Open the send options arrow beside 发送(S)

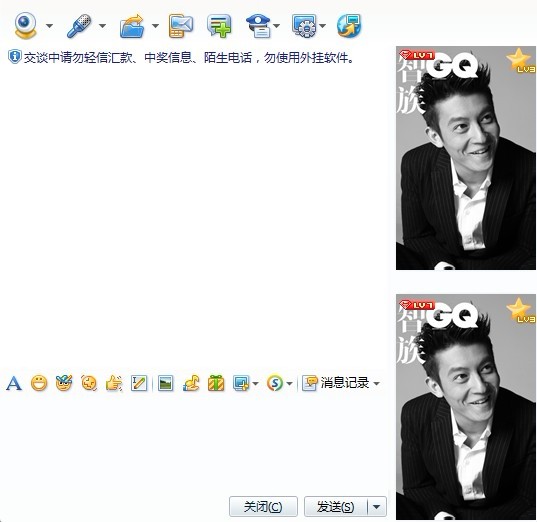(x=377, y=507)
